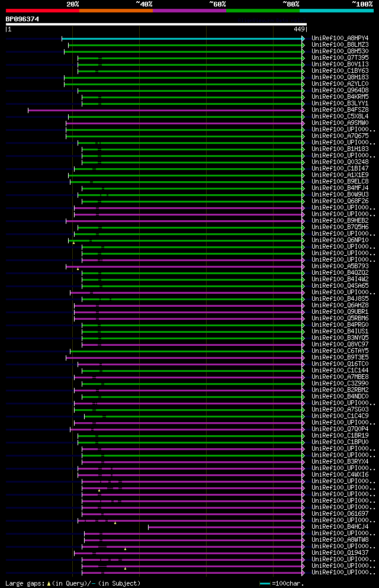Select the query name BP096374

tap(22, 19)
